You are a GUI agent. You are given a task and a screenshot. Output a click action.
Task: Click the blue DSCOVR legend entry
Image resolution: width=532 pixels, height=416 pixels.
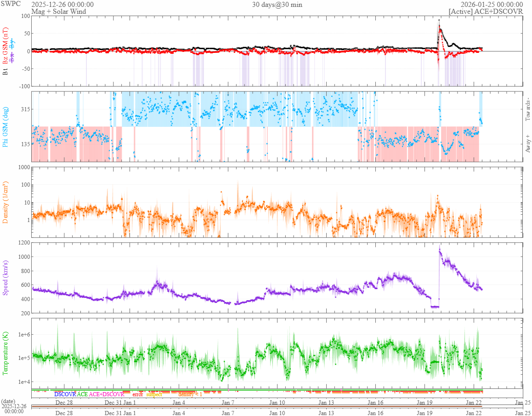coord(65,394)
